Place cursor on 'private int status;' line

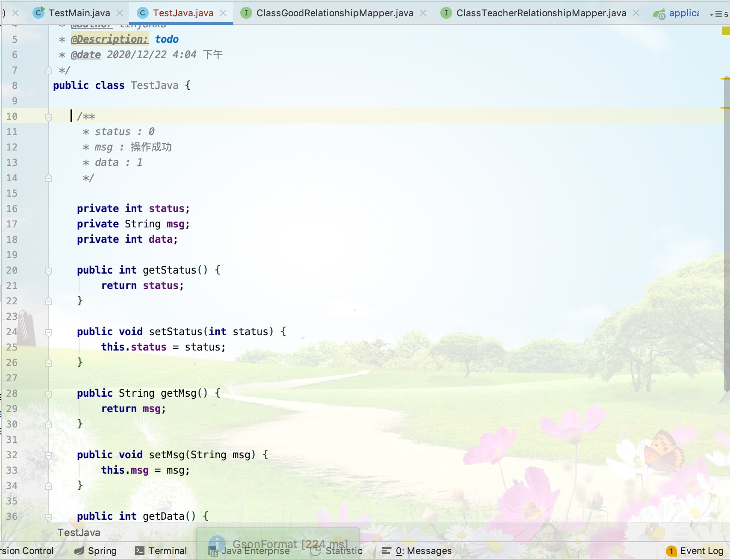[x=133, y=209]
